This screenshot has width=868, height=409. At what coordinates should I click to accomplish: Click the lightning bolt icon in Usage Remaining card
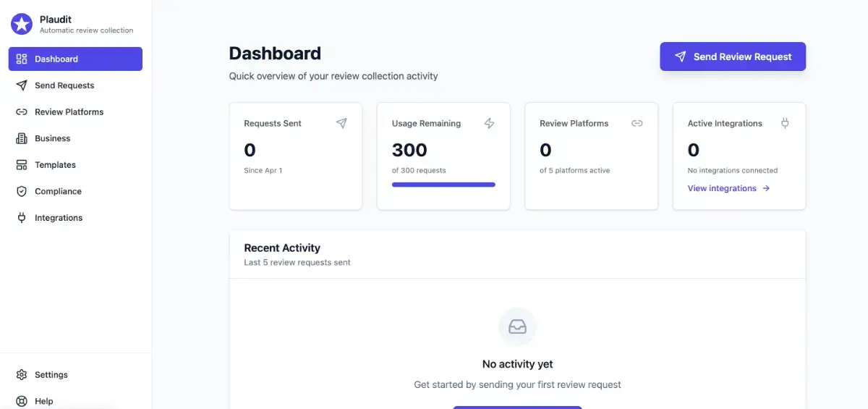point(489,123)
